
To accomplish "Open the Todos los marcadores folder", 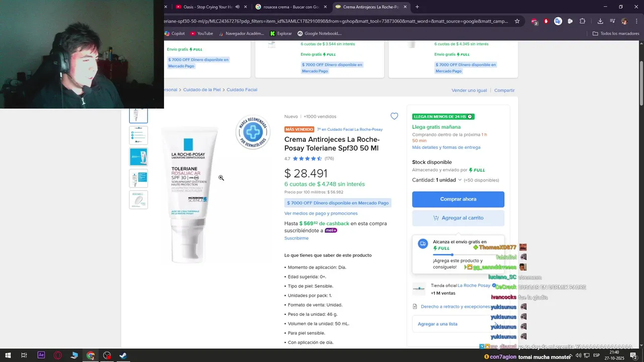I will pos(615,34).
